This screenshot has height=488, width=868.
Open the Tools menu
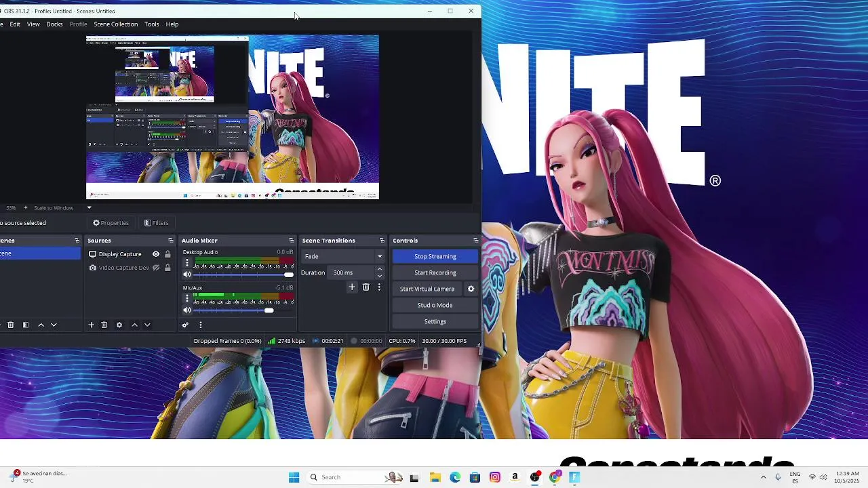(152, 24)
